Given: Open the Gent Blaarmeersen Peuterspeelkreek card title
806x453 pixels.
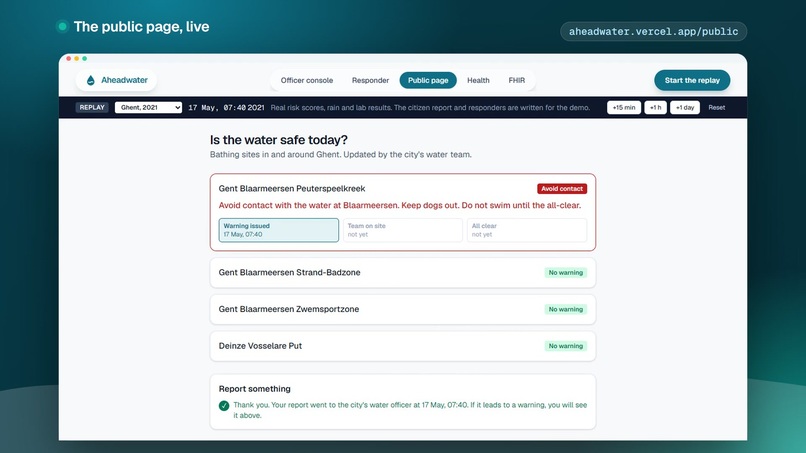Looking at the screenshot, I should coord(292,189).
